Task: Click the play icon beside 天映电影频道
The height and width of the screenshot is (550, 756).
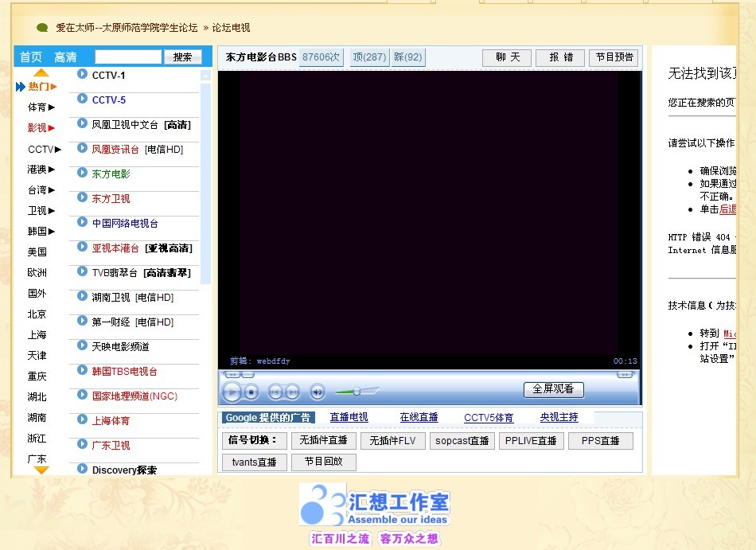Action: pos(83,345)
